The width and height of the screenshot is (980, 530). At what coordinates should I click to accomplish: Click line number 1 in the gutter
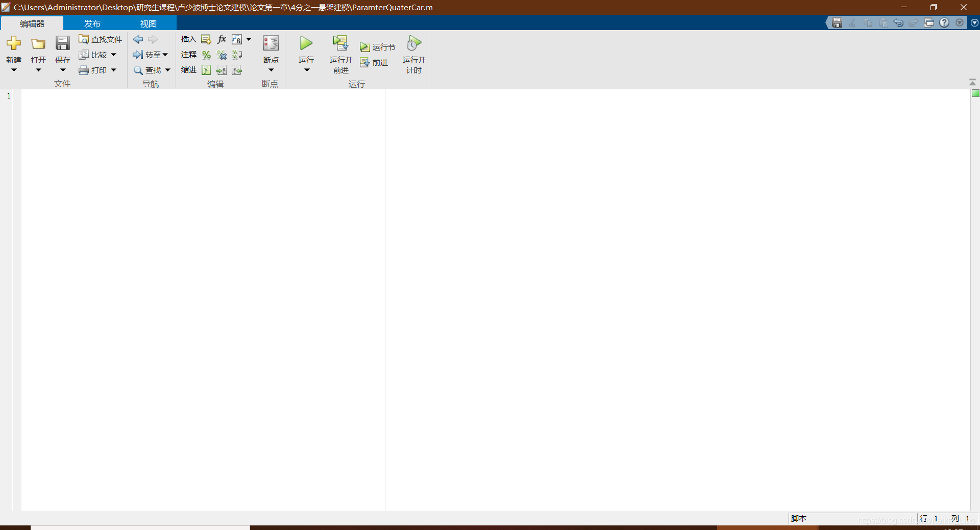click(9, 95)
